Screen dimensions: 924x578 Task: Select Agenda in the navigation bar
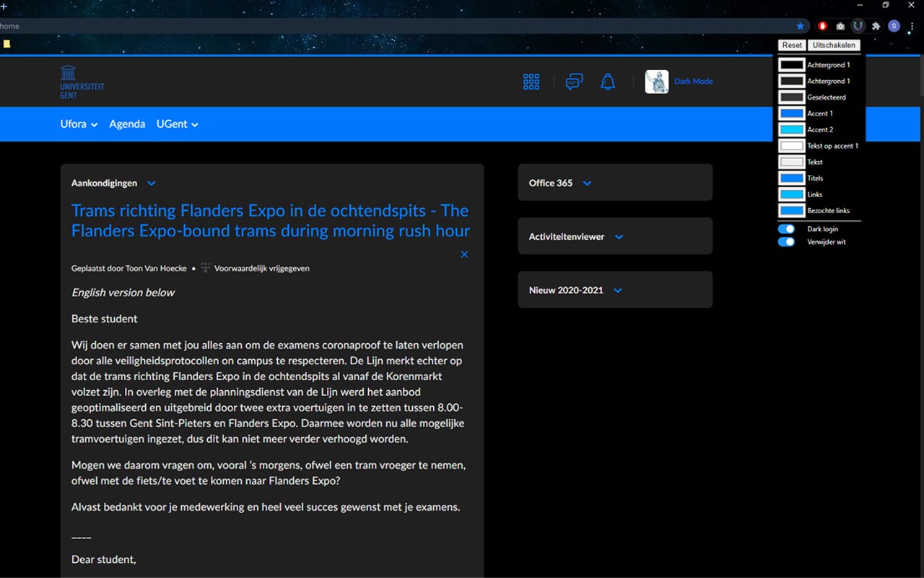pos(127,124)
